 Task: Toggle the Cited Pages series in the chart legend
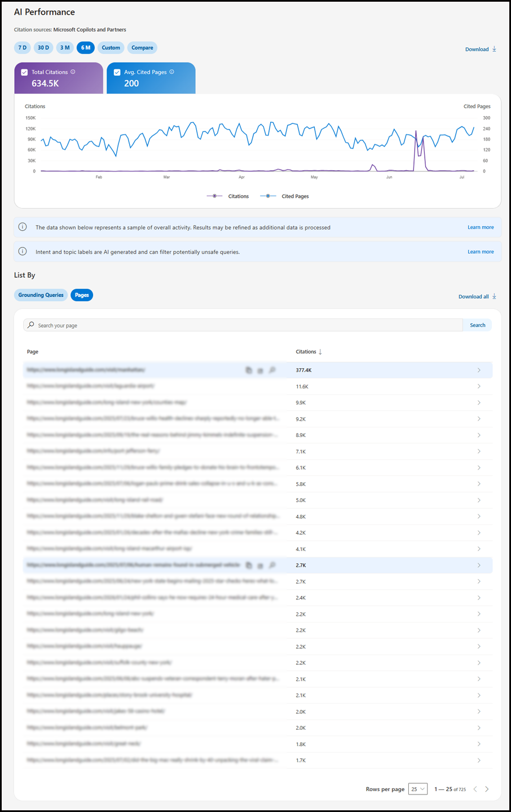tap(285, 196)
